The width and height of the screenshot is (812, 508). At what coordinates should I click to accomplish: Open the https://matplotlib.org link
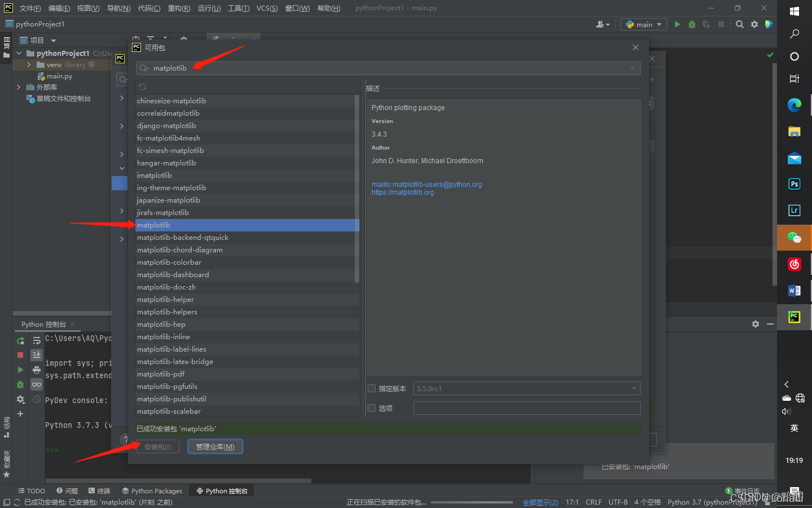pyautogui.click(x=403, y=192)
